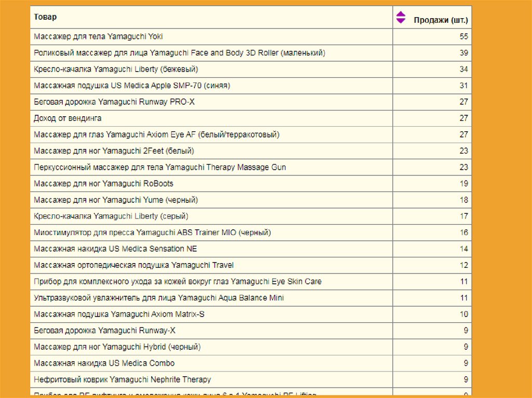Click Кресло-качалка Yamaguchi Liberty (серый)
This screenshot has width=532, height=398.
click(111, 216)
